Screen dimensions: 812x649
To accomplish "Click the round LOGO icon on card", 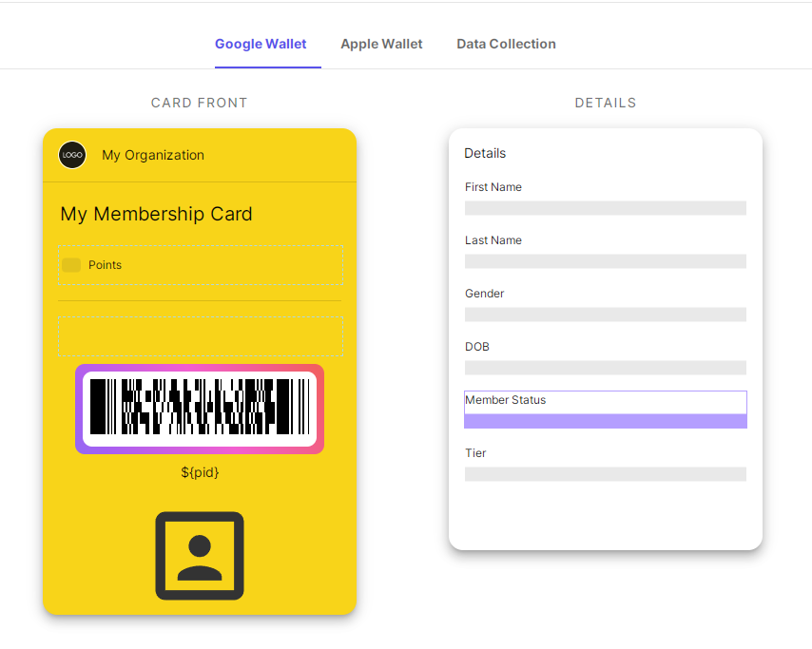I will click(x=72, y=155).
